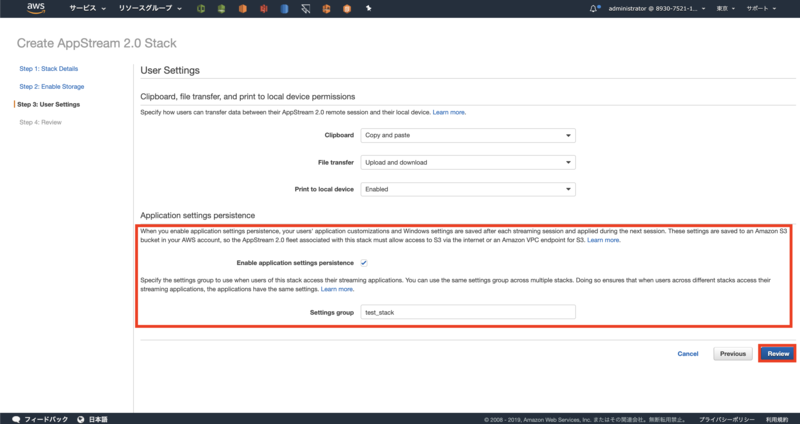This screenshot has width=800, height=424.
Task: Open the File transfer dropdown
Action: point(468,162)
